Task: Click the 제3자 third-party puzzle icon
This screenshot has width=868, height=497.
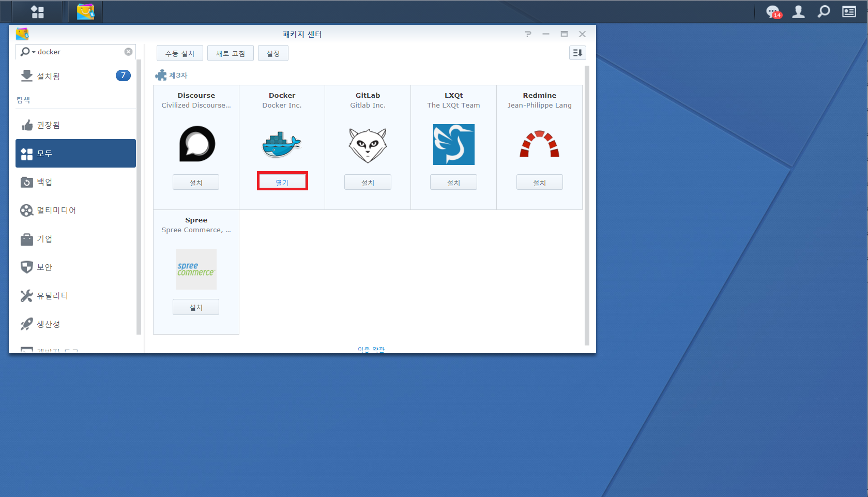Action: (x=161, y=76)
